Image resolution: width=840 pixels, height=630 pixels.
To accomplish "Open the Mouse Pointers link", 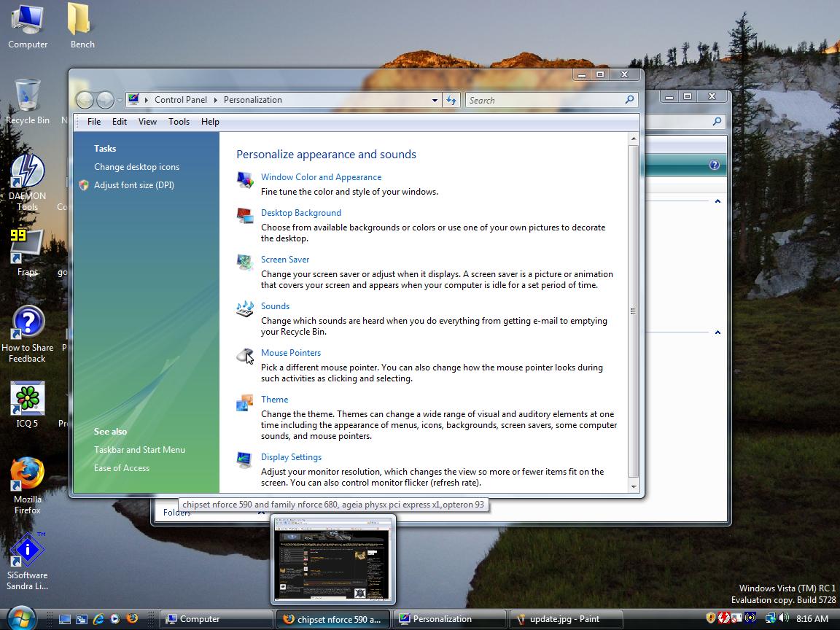I will click(x=291, y=353).
